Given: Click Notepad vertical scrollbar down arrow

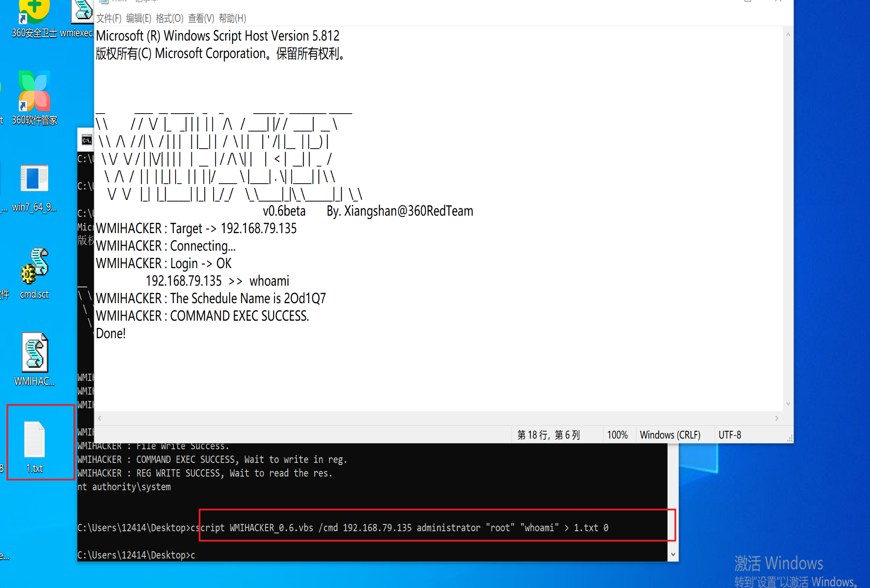Looking at the screenshot, I should tap(788, 404).
